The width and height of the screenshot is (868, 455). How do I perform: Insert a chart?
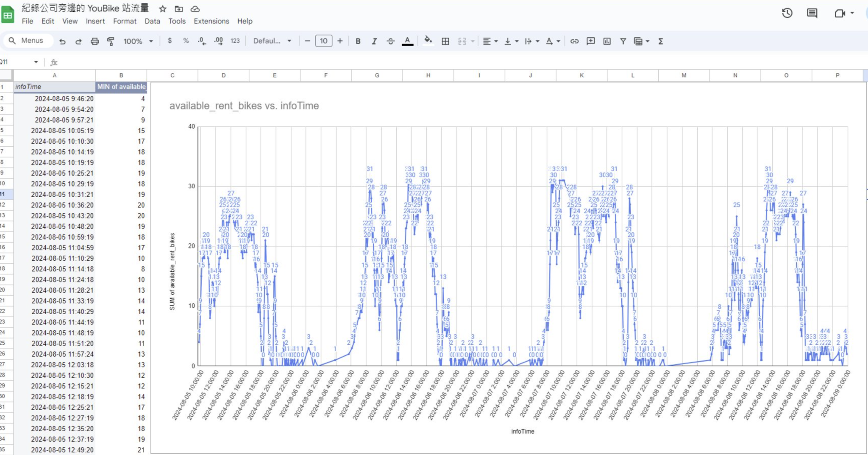(x=607, y=41)
